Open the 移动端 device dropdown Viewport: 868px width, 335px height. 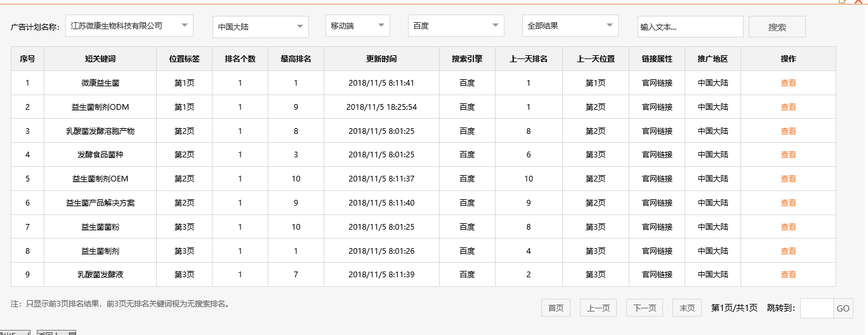357,26
